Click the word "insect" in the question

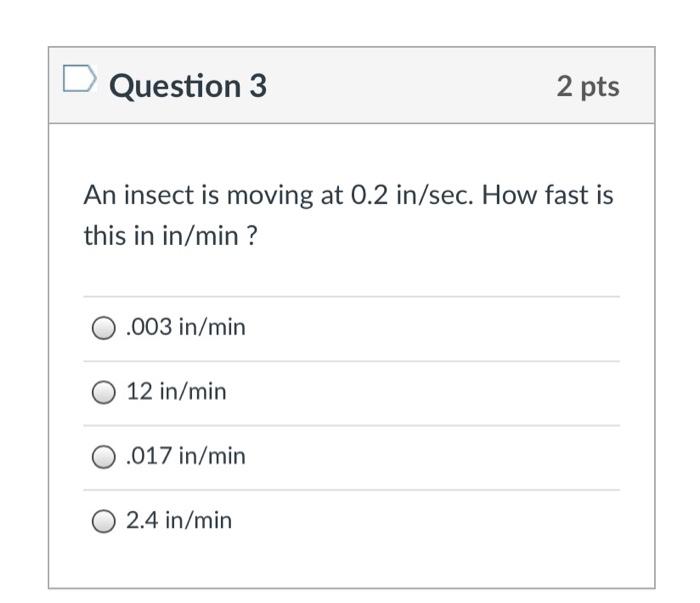[152, 194]
